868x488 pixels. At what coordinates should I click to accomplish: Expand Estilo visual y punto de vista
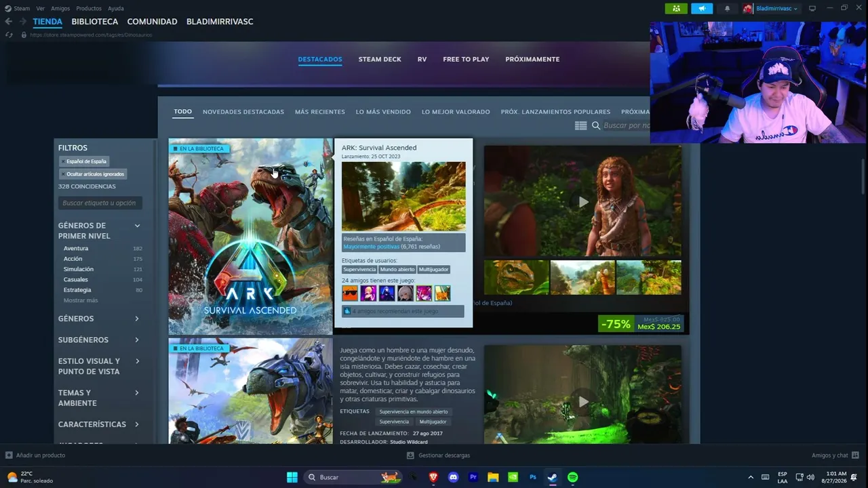point(137,361)
